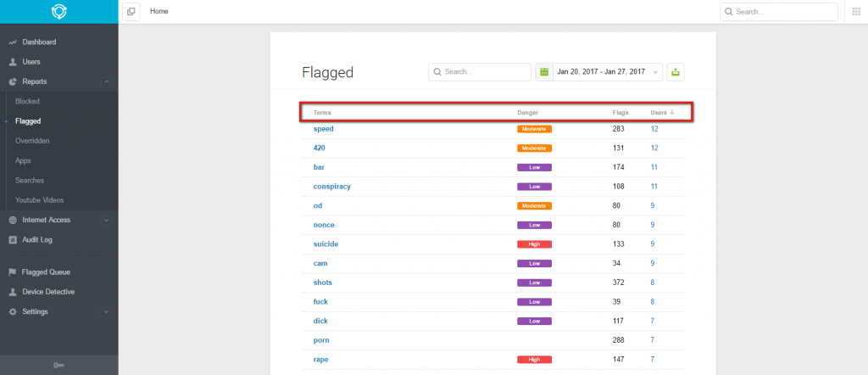Open the apps grid icon
868x375 pixels.
coord(856,12)
